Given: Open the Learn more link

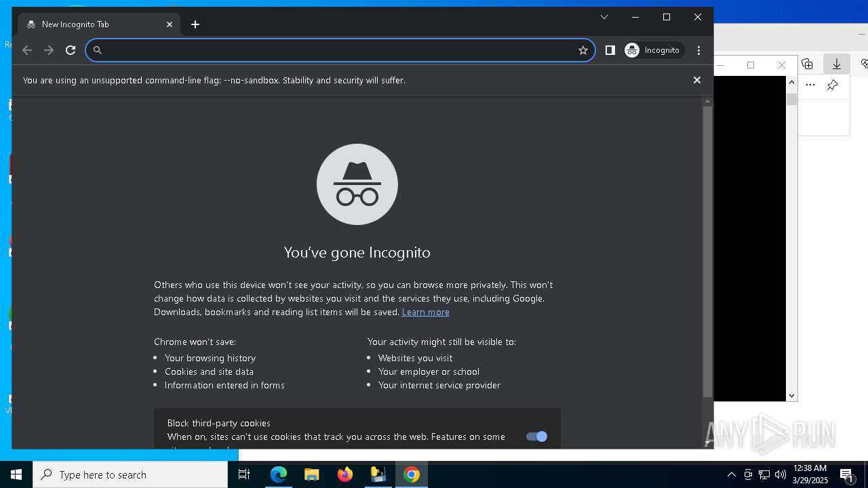Looking at the screenshot, I should pos(425,312).
